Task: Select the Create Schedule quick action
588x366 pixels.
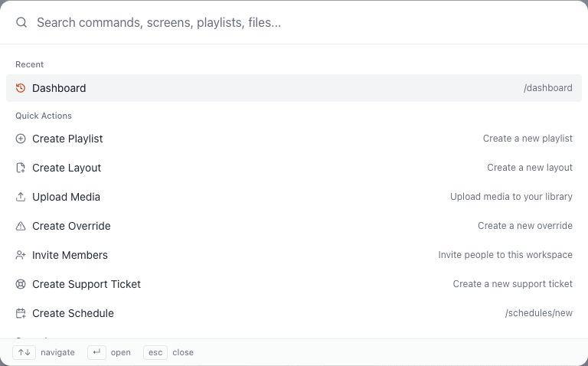Action: click(294, 313)
